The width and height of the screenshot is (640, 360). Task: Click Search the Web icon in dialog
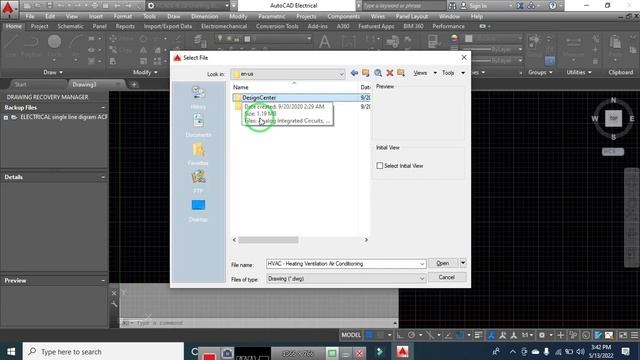pyautogui.click(x=378, y=73)
